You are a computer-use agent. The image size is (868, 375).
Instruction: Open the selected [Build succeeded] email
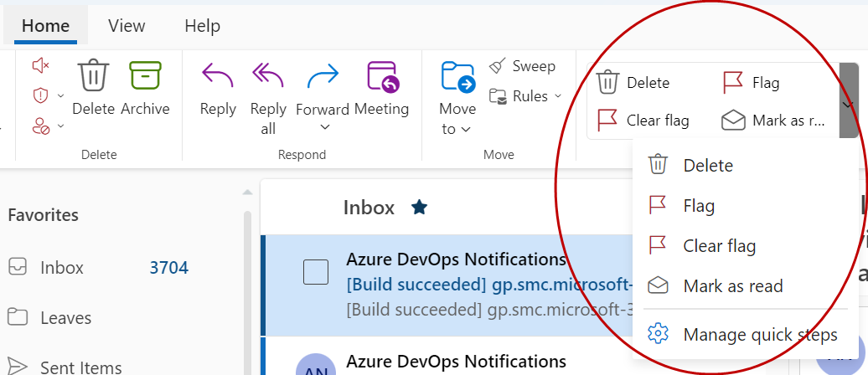tap(448, 285)
